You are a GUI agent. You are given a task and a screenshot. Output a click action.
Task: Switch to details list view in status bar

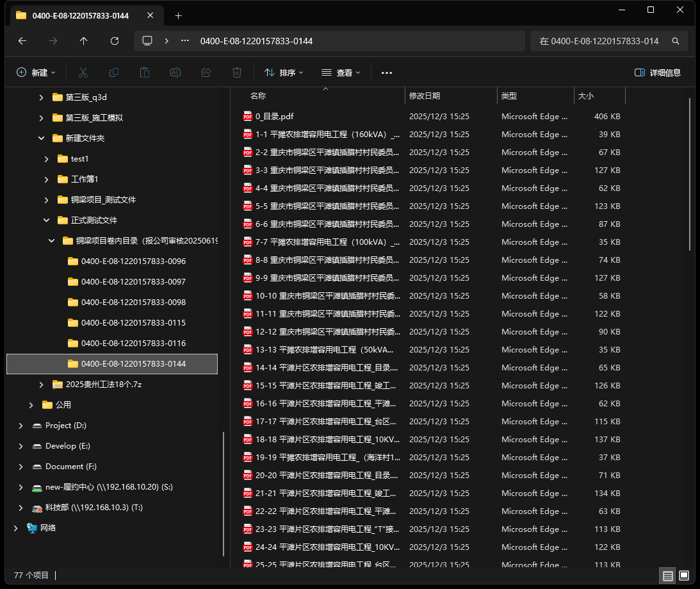668,576
